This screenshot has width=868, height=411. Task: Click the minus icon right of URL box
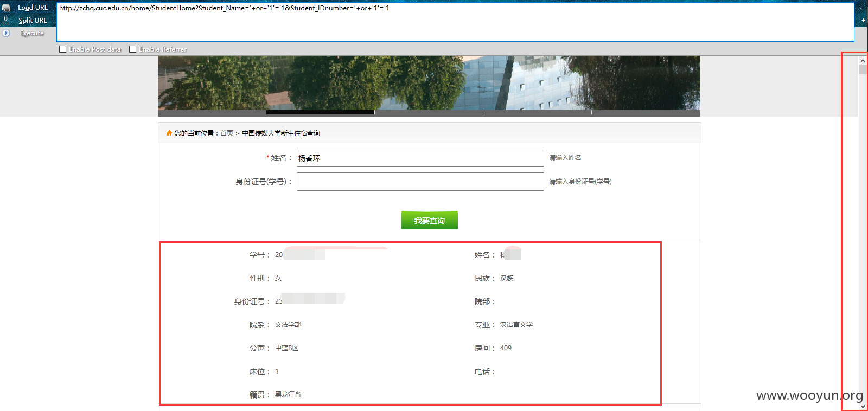click(x=863, y=8)
